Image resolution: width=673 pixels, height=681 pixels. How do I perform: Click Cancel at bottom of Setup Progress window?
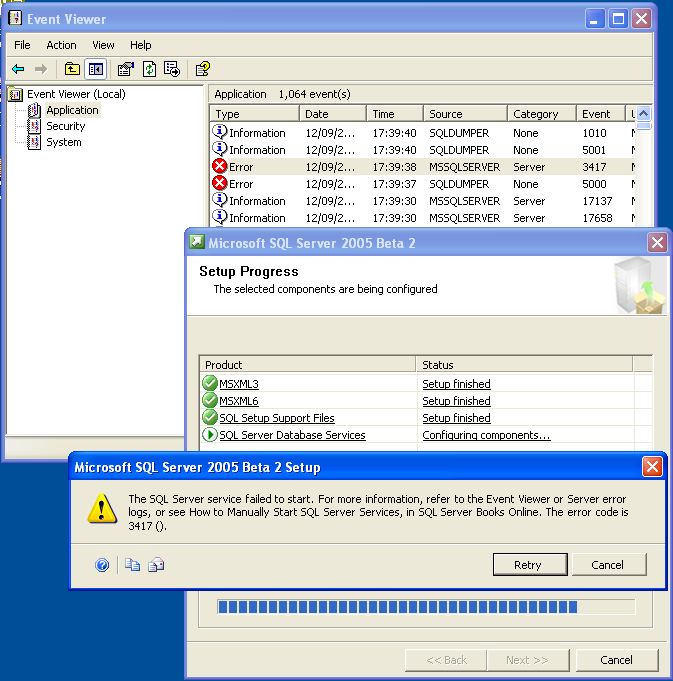coord(617,660)
